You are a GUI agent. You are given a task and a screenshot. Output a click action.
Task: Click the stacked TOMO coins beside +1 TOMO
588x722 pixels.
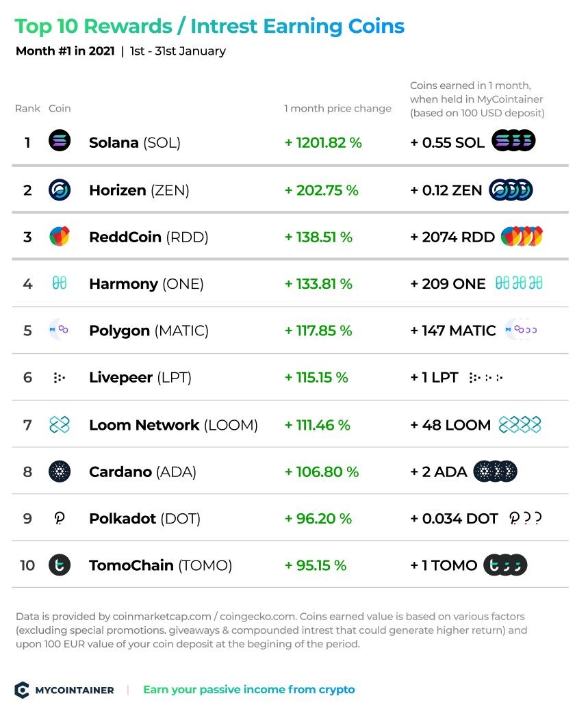(505, 565)
